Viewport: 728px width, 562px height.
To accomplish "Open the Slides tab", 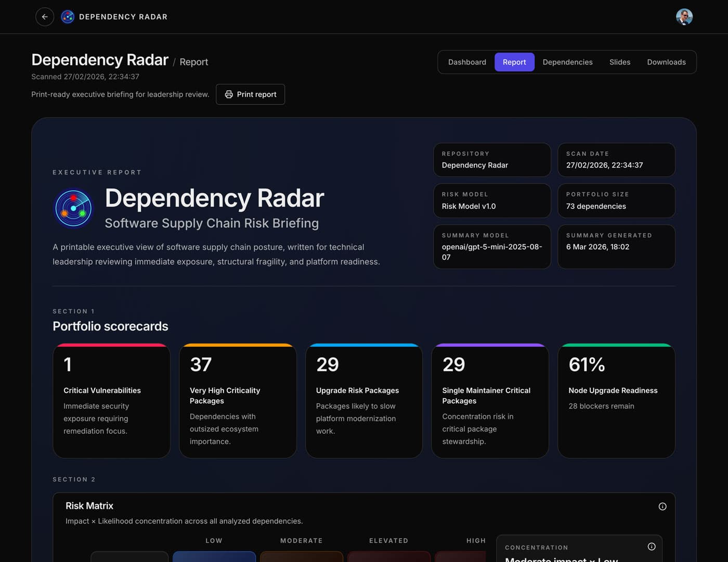I will point(619,62).
